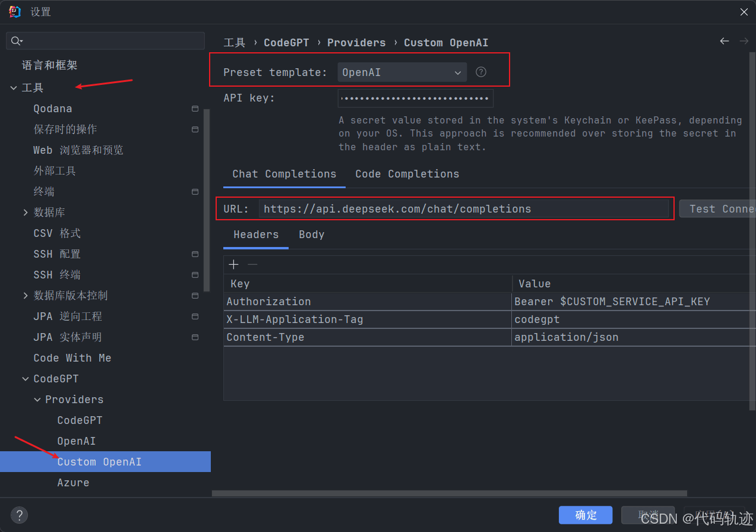Click the forward arrow navigation icon

(744, 41)
